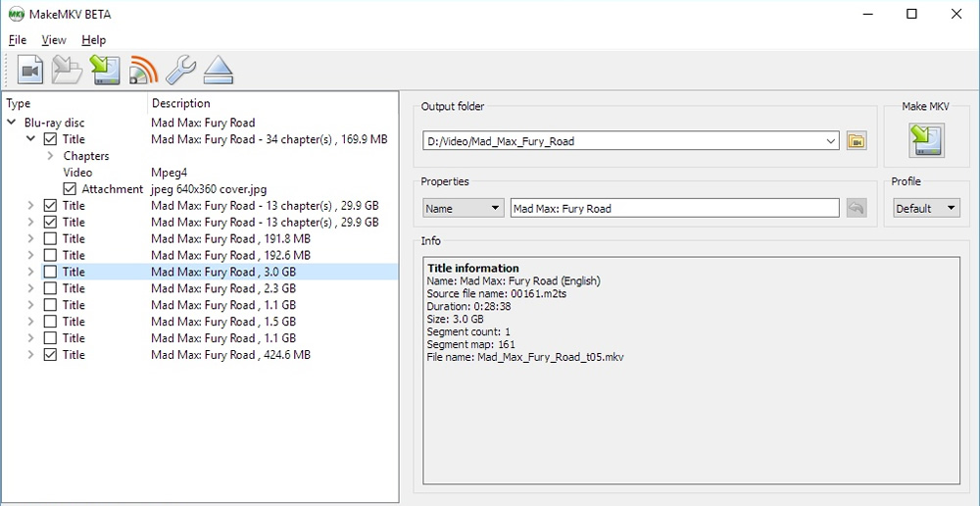Open the Profile Default dropdown
This screenshot has width=980, height=506.
[926, 208]
